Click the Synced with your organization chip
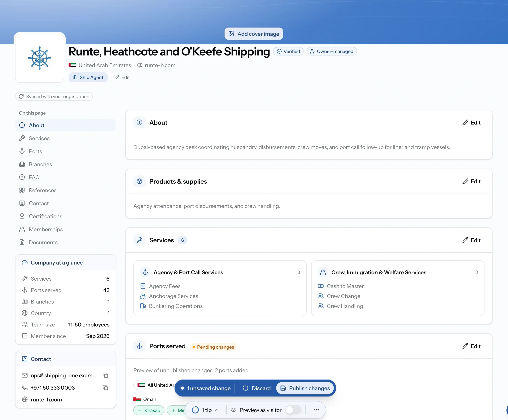 [54, 97]
